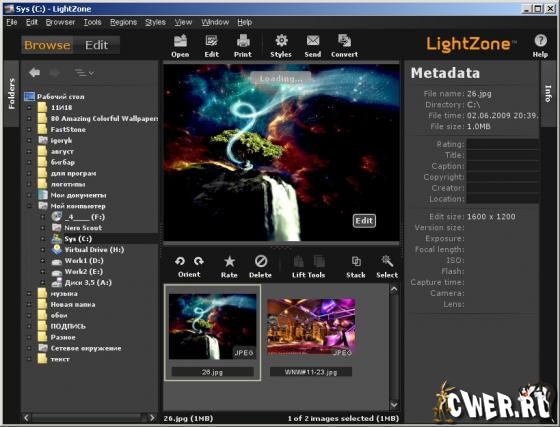Viewport: 560px width, 427px height.
Task: Select the Virtual Drive (H:) icon
Action: [x=56, y=250]
